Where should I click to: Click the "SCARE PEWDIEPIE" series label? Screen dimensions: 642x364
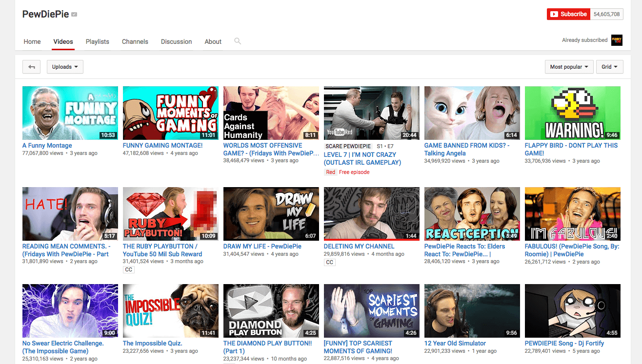tap(348, 146)
